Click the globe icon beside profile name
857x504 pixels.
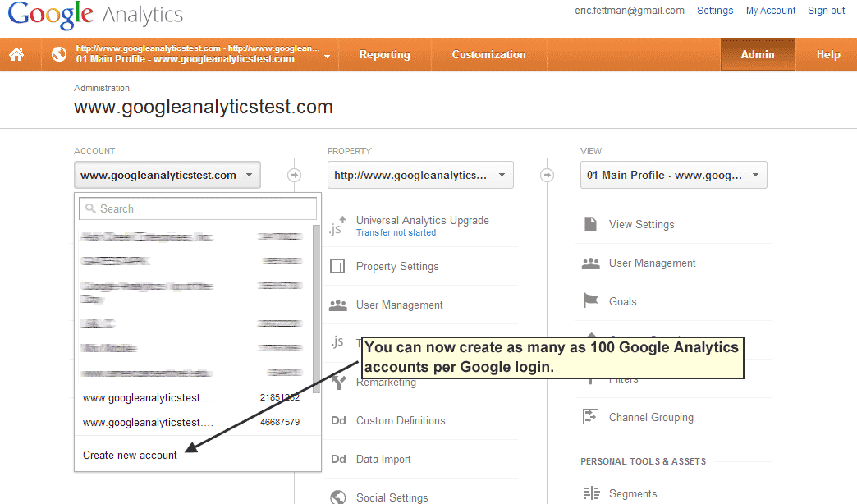pyautogui.click(x=59, y=54)
